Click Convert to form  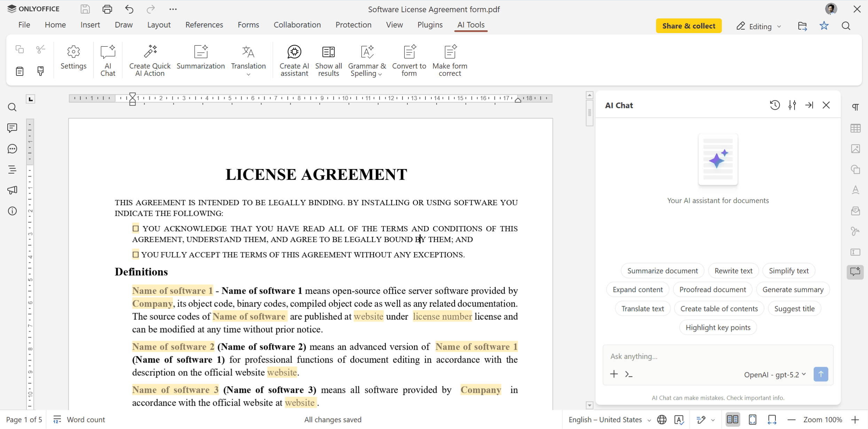409,61
